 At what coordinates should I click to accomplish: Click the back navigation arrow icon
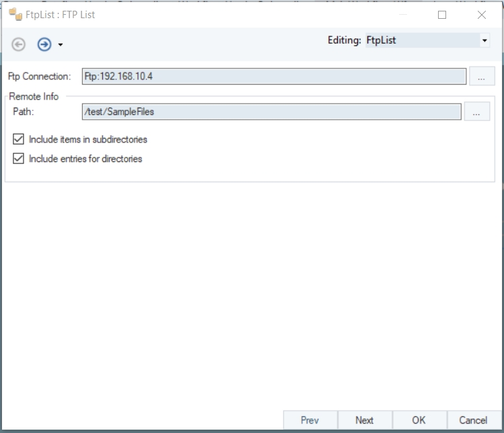[19, 44]
